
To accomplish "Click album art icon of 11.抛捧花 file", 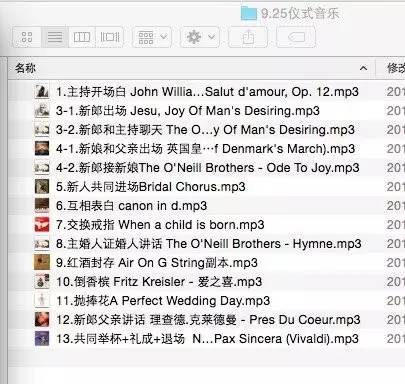I will [42, 301].
